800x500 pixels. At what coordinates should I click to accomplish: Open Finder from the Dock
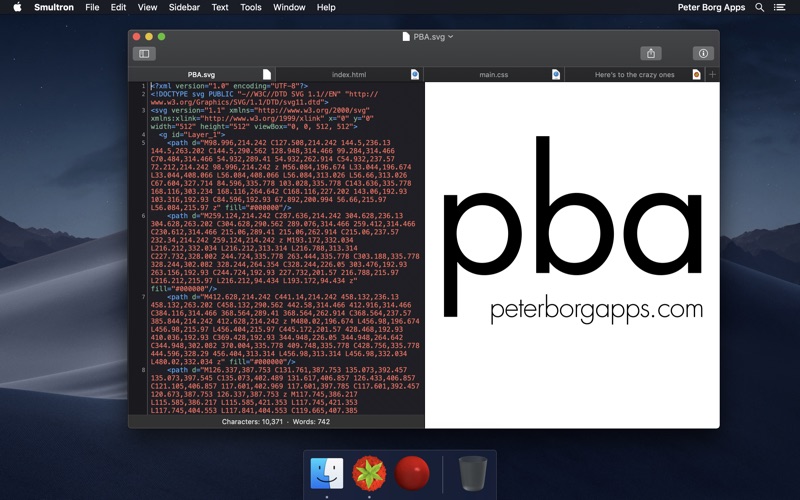click(x=327, y=473)
